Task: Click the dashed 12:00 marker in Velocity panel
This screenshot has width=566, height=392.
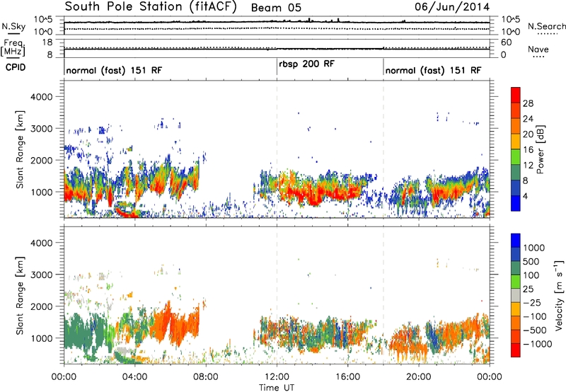Action: point(277,295)
